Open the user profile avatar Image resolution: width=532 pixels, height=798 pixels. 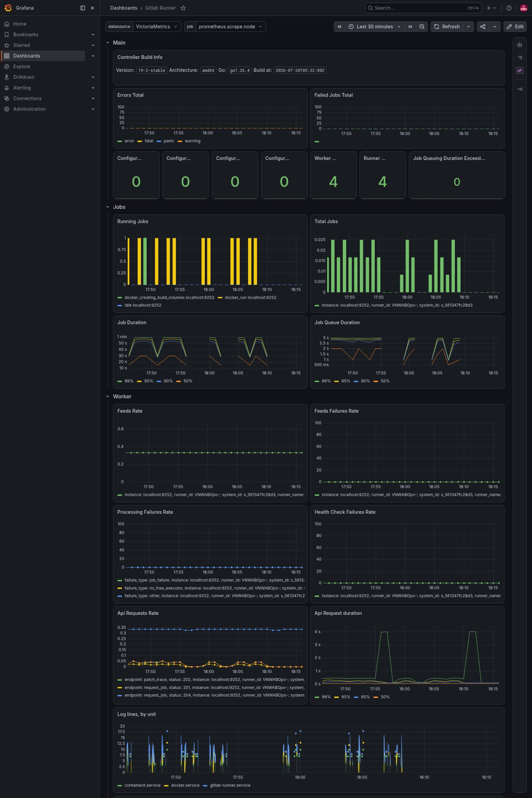click(x=523, y=8)
